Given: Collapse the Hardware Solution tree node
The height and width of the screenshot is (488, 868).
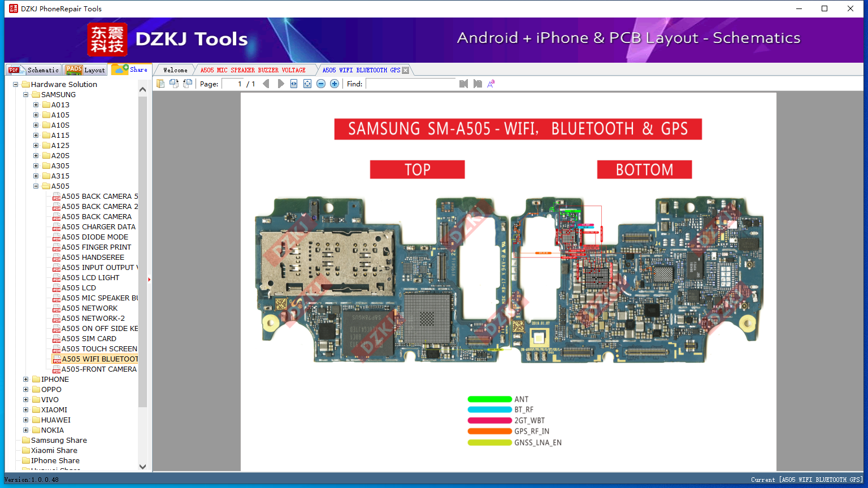Looking at the screenshot, I should (x=16, y=85).
